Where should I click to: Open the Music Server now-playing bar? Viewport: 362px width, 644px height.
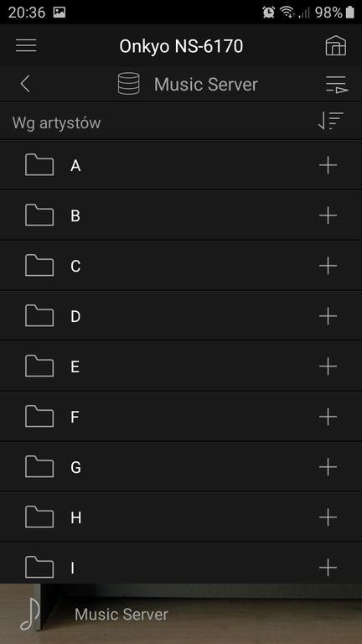click(x=181, y=614)
